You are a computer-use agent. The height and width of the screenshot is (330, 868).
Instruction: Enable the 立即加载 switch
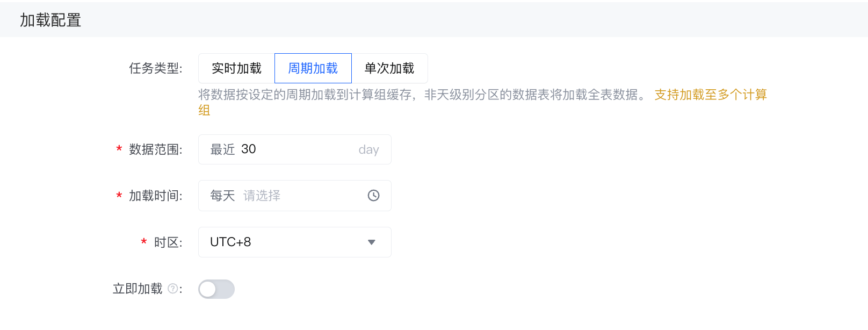(x=216, y=289)
